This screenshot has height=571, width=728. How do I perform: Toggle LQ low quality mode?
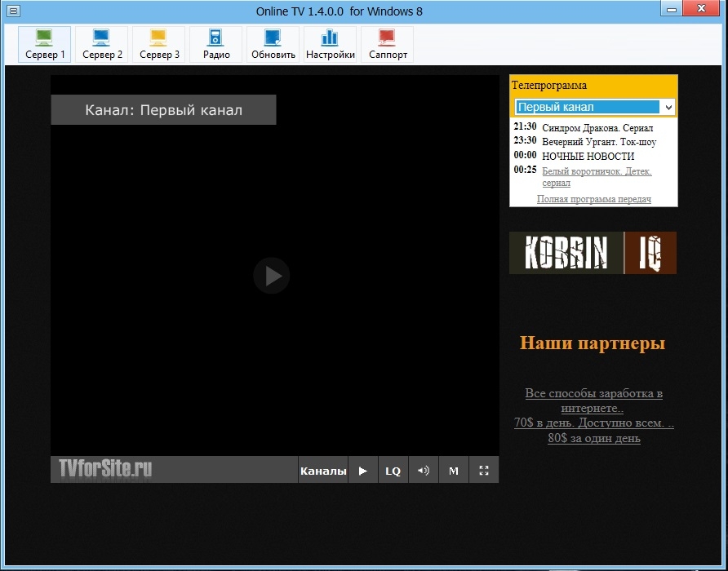click(x=393, y=471)
